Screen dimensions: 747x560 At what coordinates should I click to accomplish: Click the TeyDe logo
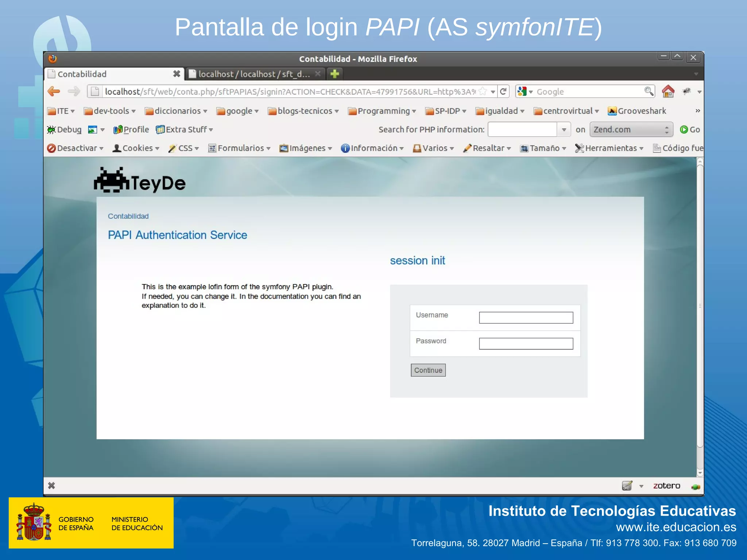coord(140,180)
